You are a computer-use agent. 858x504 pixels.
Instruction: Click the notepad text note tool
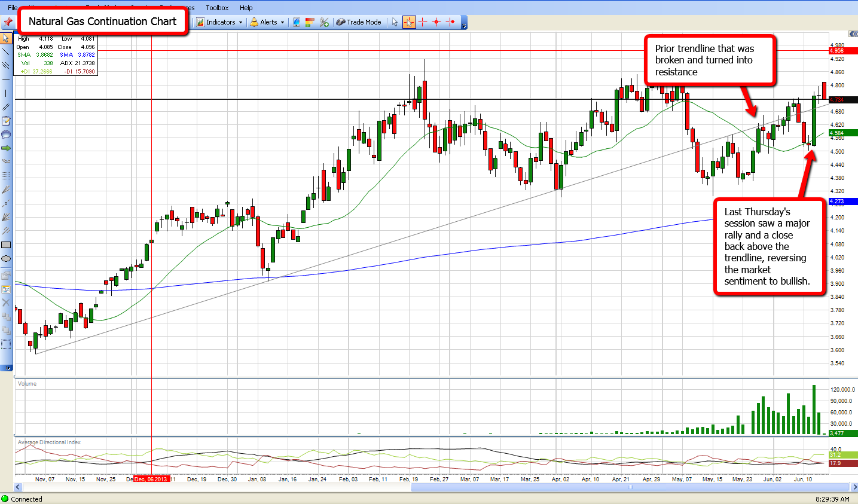pos(6,121)
